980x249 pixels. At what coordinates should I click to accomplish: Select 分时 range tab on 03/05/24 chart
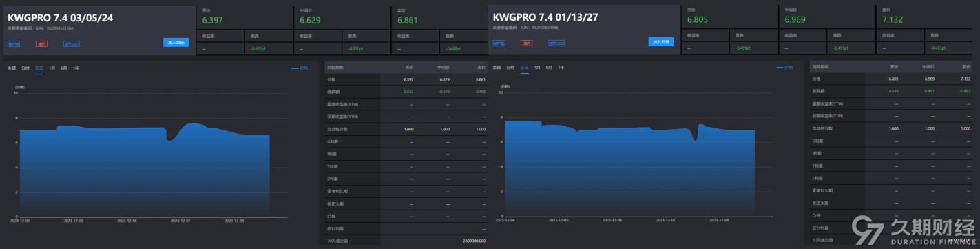pos(25,68)
